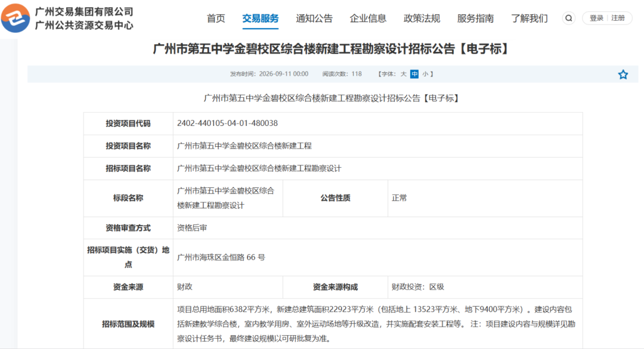644x349 pixels.
Task: Click the Guangzhou trading center logo
Action: [16, 18]
